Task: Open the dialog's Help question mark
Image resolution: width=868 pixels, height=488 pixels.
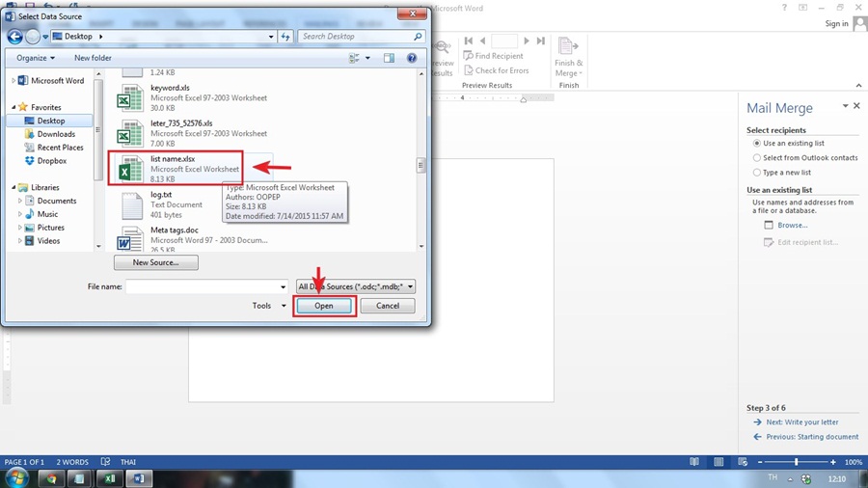Action: coord(412,58)
